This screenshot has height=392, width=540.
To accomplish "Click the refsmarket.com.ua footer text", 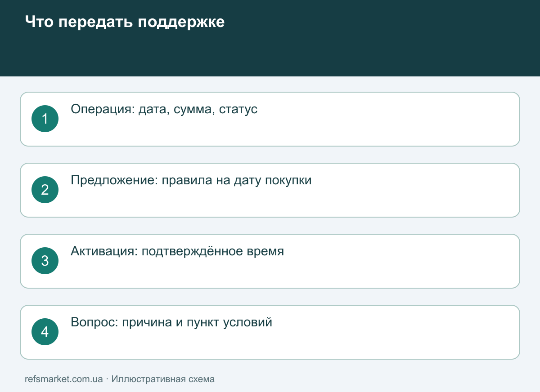I will point(64,379).
